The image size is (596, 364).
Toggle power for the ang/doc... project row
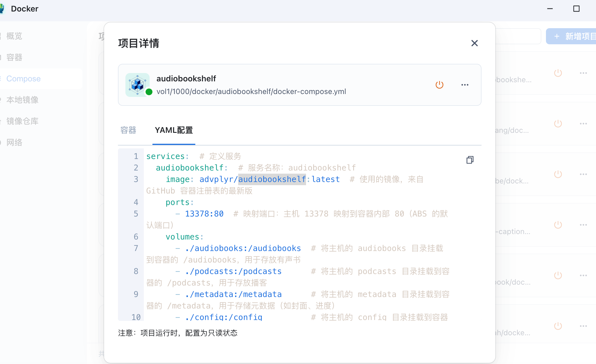[x=558, y=124]
